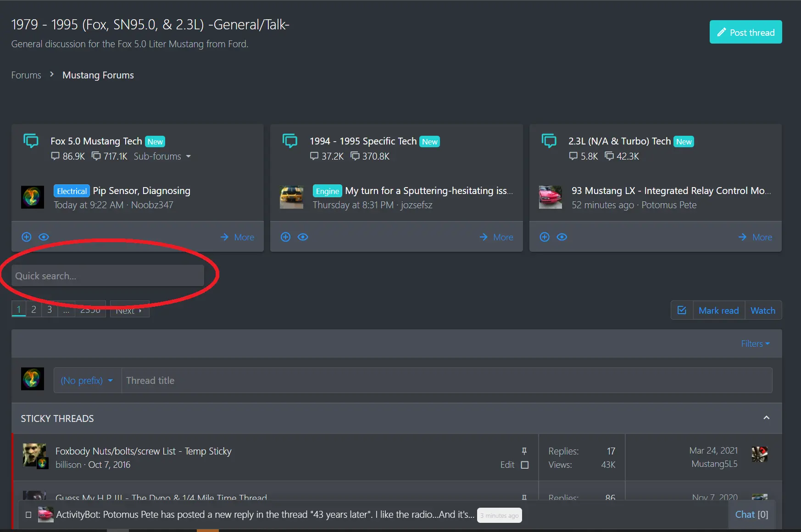The width and height of the screenshot is (801, 532).
Task: Click the sticky pin icon on Foxbody thread
Action: 524,451
